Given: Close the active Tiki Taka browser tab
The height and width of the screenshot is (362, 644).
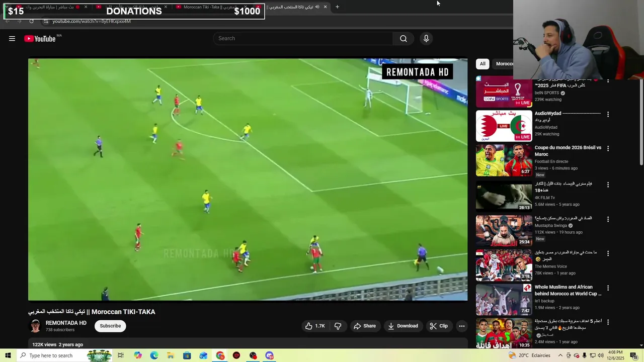Looking at the screenshot, I should pos(325,7).
